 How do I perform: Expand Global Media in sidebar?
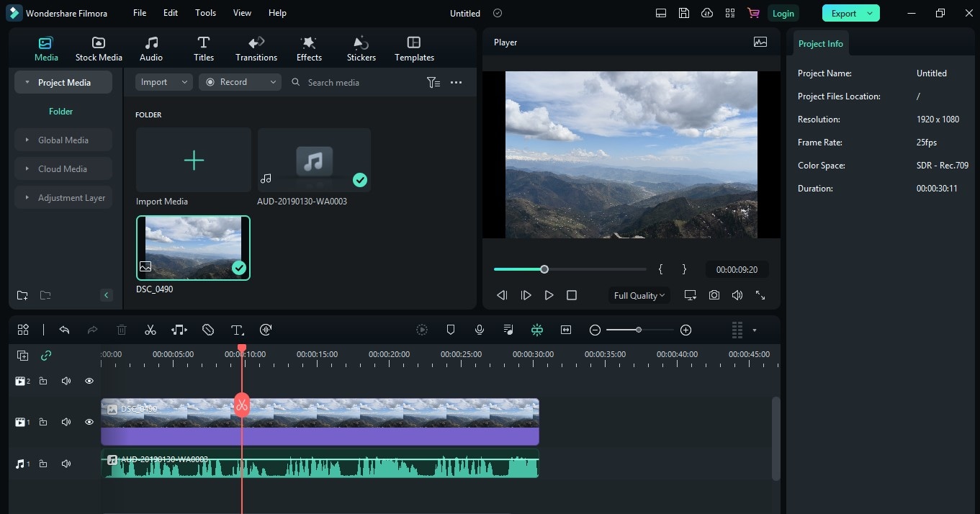tap(63, 140)
